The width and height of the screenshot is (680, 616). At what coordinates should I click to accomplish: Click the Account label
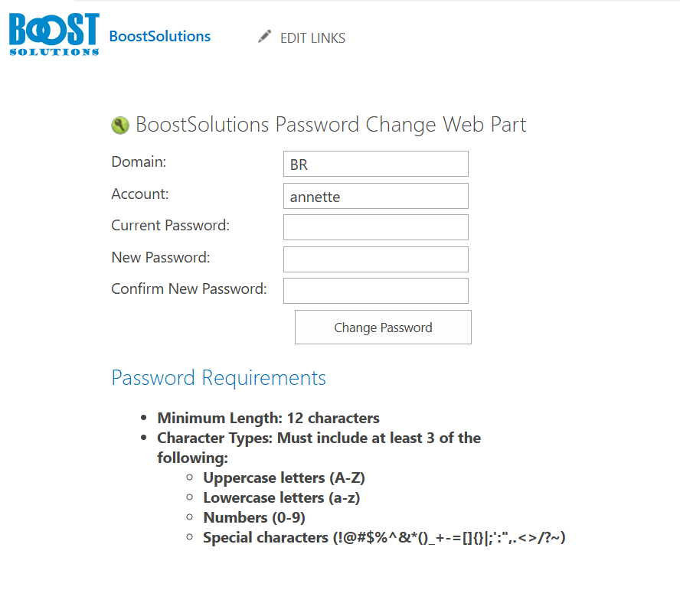(139, 194)
